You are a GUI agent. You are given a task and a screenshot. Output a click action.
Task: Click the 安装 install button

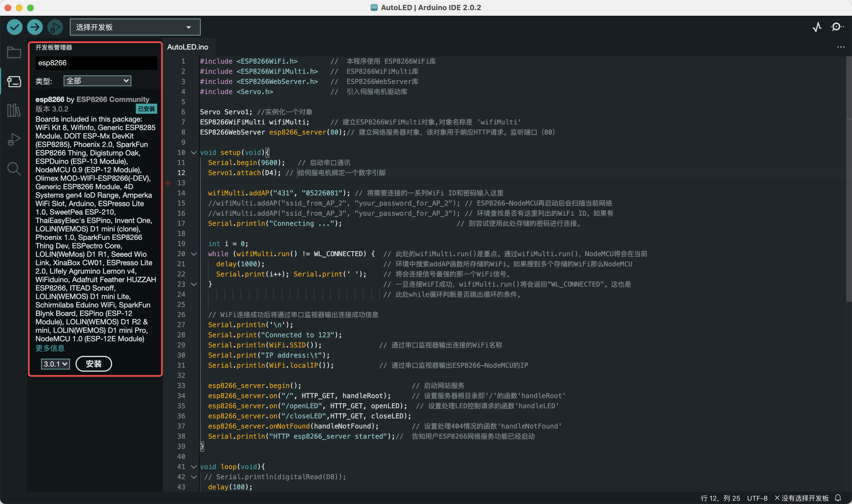94,364
